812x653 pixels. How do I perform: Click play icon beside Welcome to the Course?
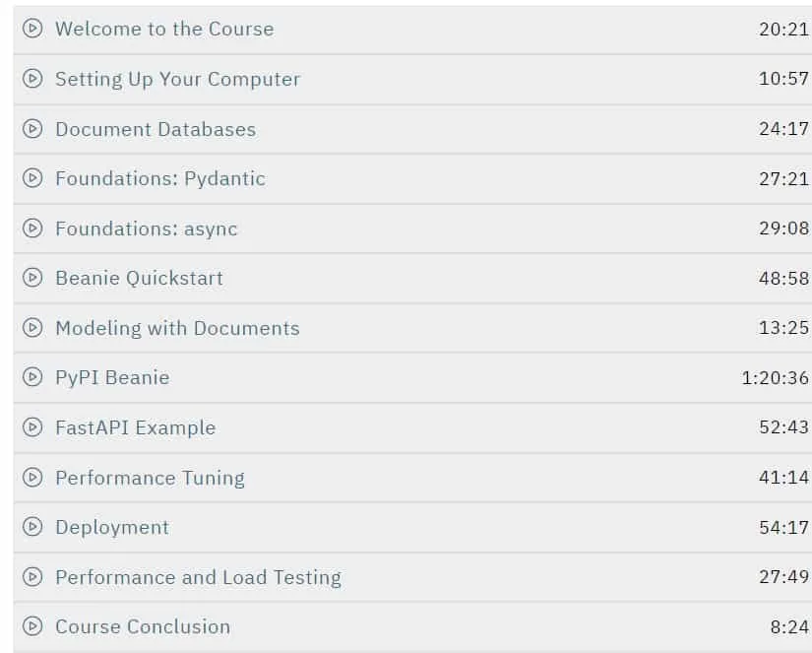pyautogui.click(x=32, y=28)
